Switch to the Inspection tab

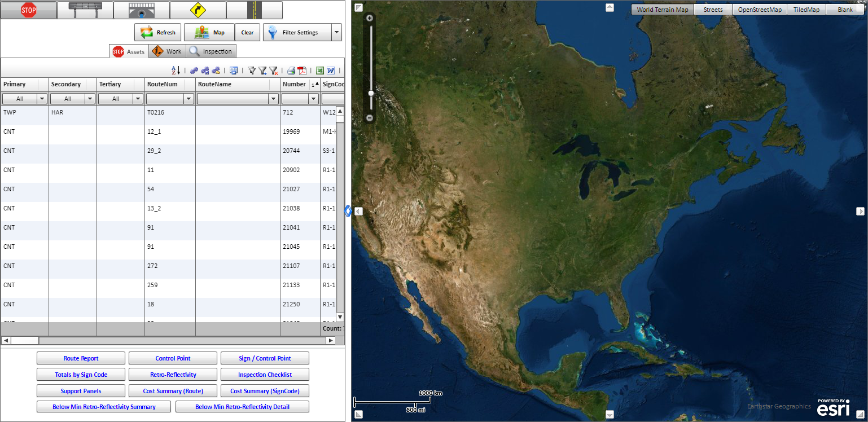pyautogui.click(x=211, y=51)
